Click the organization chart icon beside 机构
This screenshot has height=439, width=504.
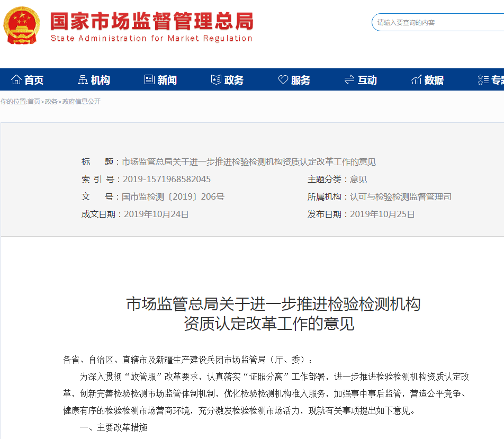click(x=83, y=80)
